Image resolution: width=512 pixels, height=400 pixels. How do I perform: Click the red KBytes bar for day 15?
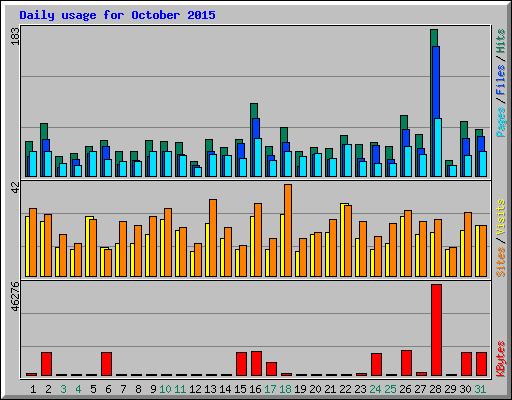(x=241, y=364)
